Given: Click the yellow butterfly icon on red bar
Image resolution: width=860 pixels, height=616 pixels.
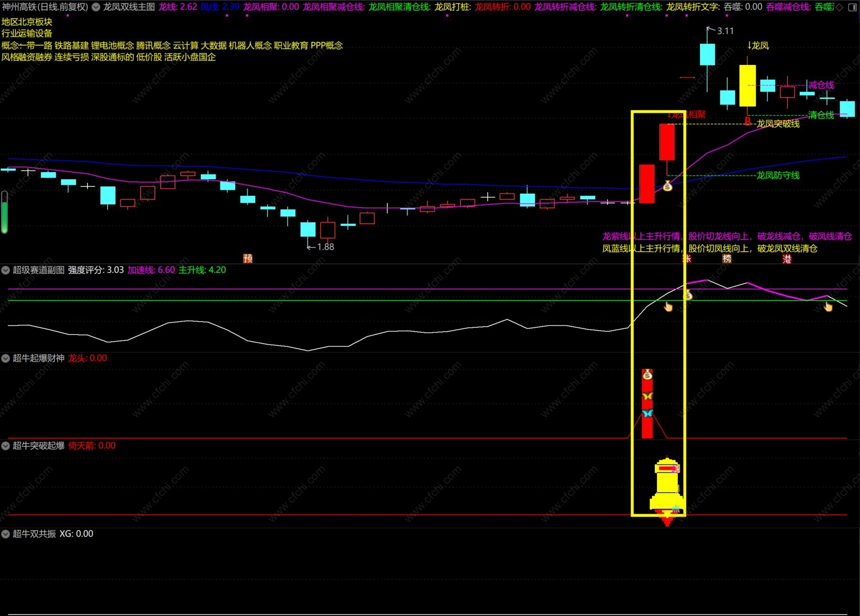Looking at the screenshot, I should coord(647,396).
